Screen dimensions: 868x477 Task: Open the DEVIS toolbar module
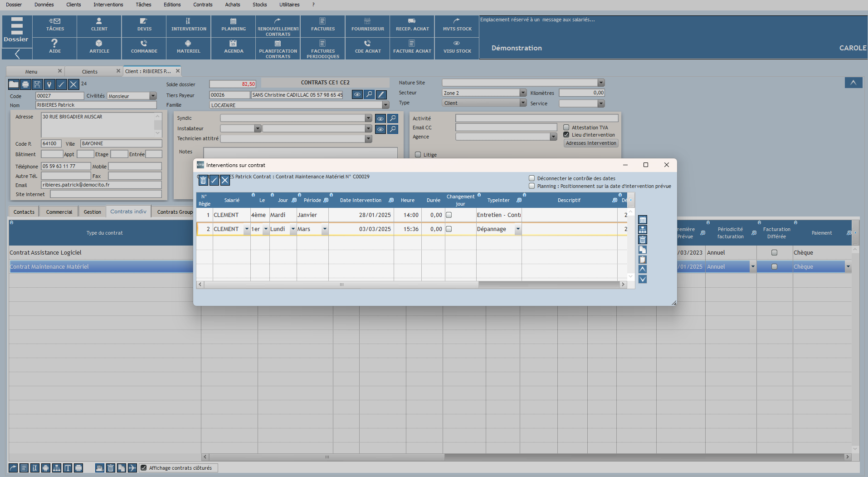pyautogui.click(x=144, y=25)
